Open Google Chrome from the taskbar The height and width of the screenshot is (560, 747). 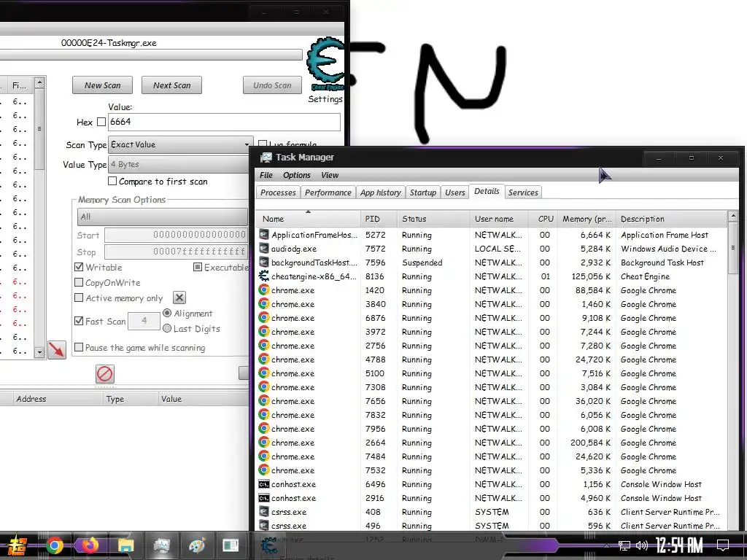[54, 545]
